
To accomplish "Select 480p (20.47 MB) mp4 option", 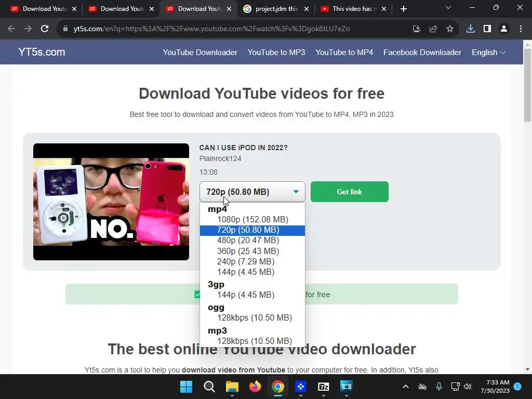I will click(252, 241).
